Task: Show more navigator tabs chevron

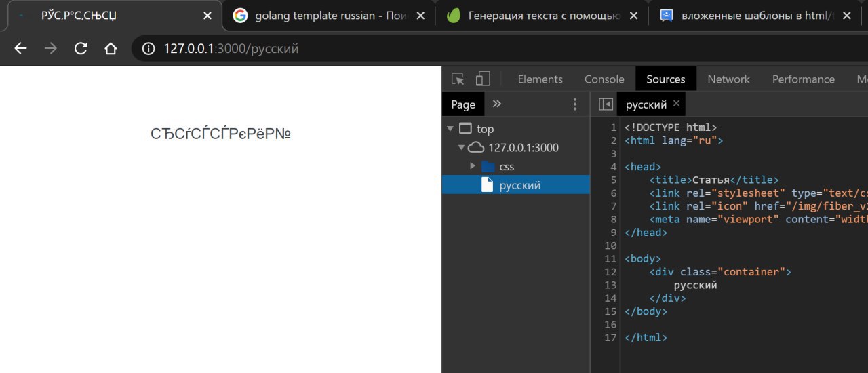Action: coord(497,104)
